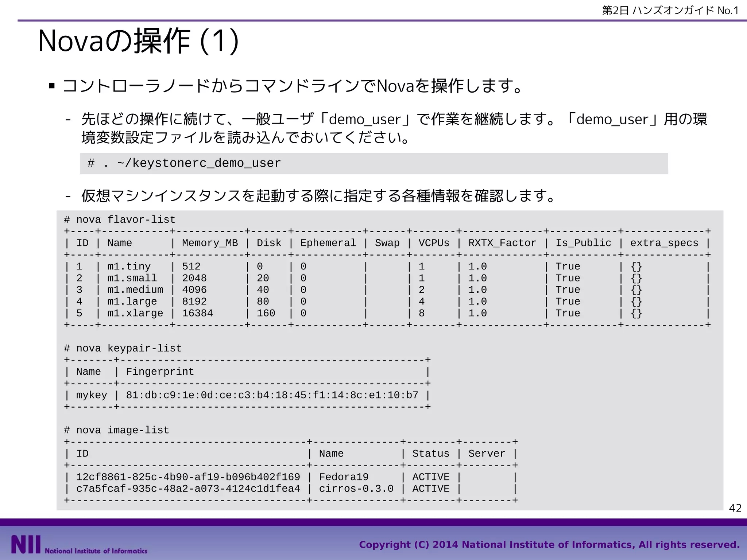Click the m1.xlarge flavor entry
Viewport: 747px width, 560px height.
click(x=135, y=313)
